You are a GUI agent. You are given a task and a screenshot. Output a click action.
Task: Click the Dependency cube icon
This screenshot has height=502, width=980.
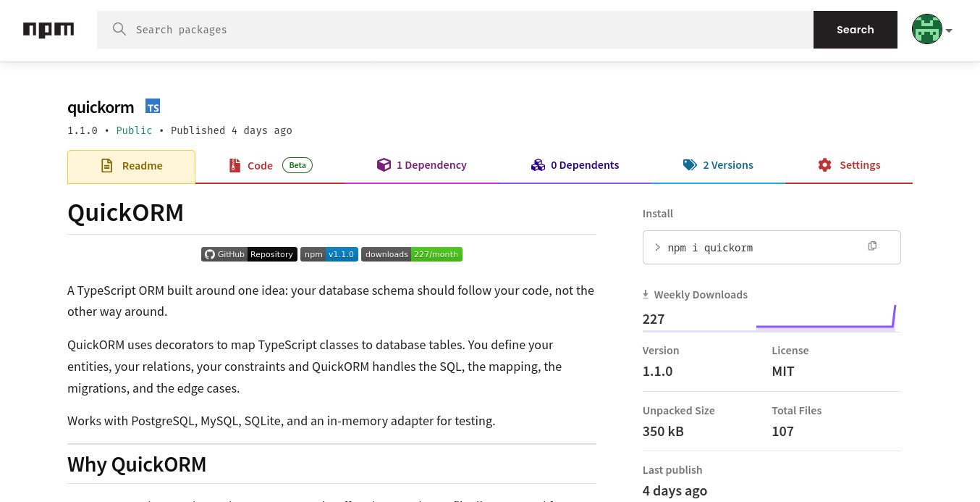[x=384, y=165]
